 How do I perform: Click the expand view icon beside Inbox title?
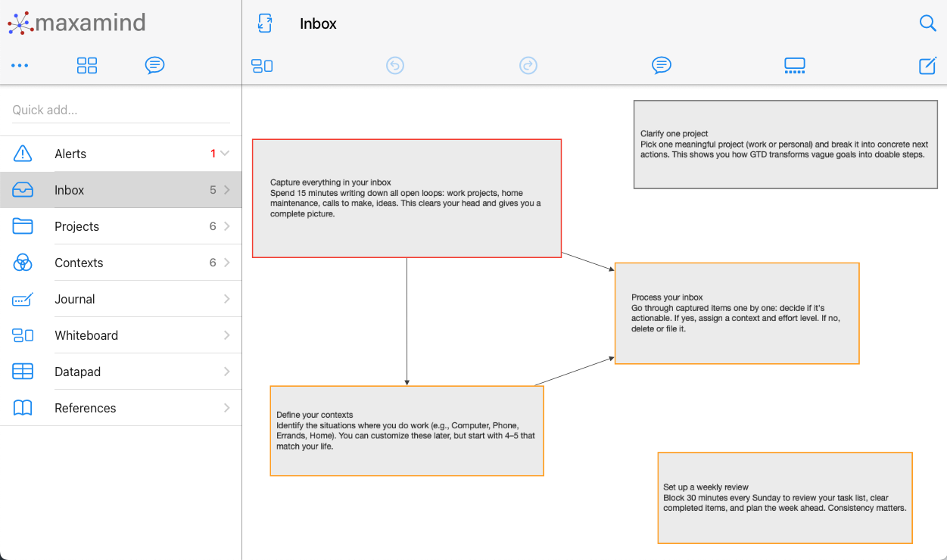264,23
